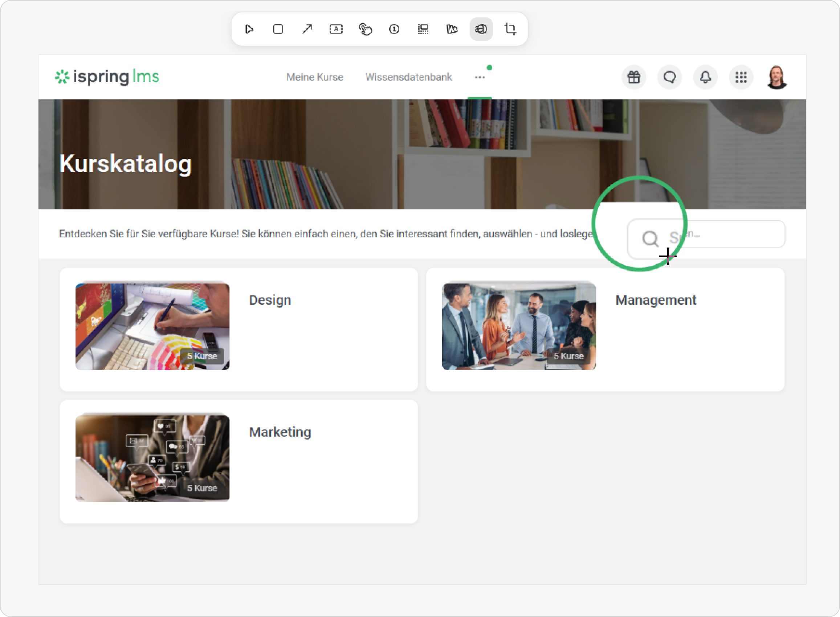Go to Meine Kurse
This screenshot has height=617, width=840.
[x=315, y=77]
